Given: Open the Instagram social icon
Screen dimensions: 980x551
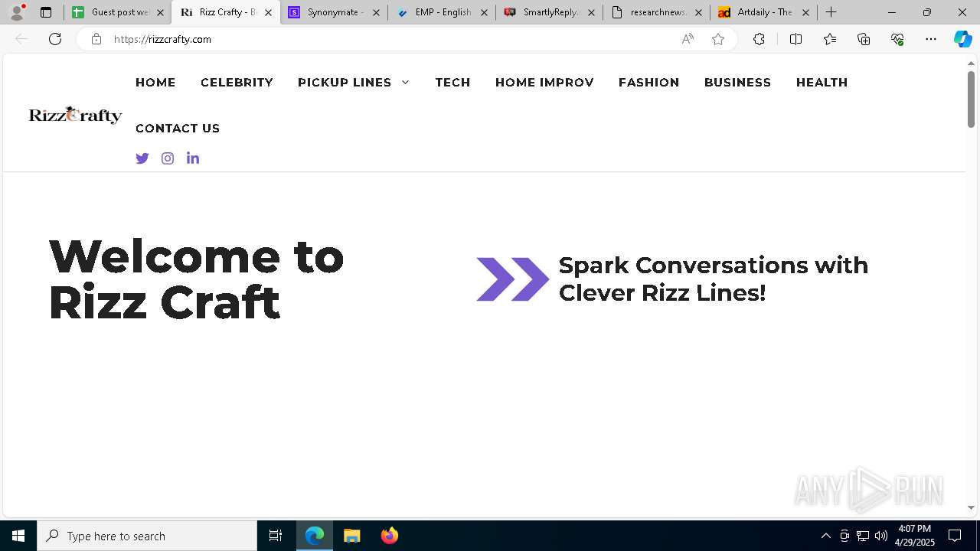Looking at the screenshot, I should [168, 158].
